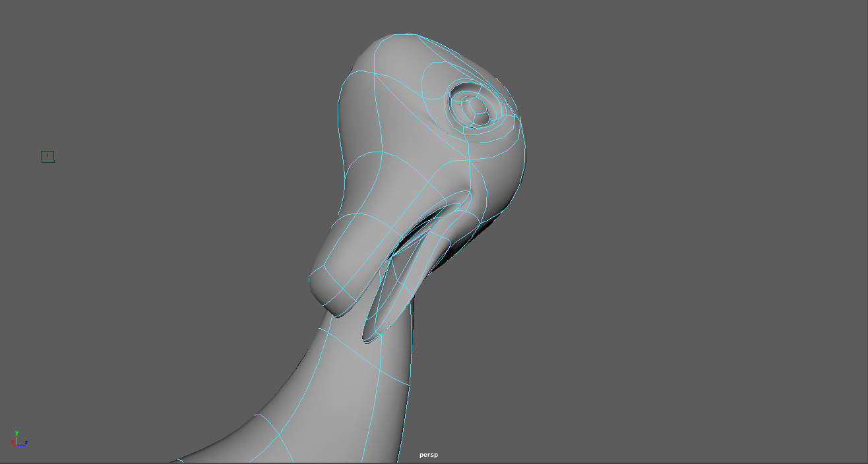
Task: Click the green Y axis label
Action: 16,433
